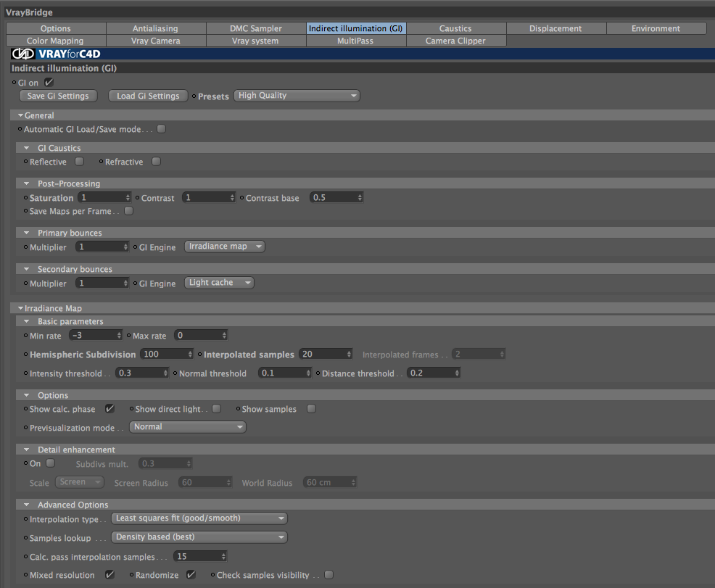The image size is (715, 588).
Task: Switch to the Options tab
Action: pyautogui.click(x=56, y=28)
